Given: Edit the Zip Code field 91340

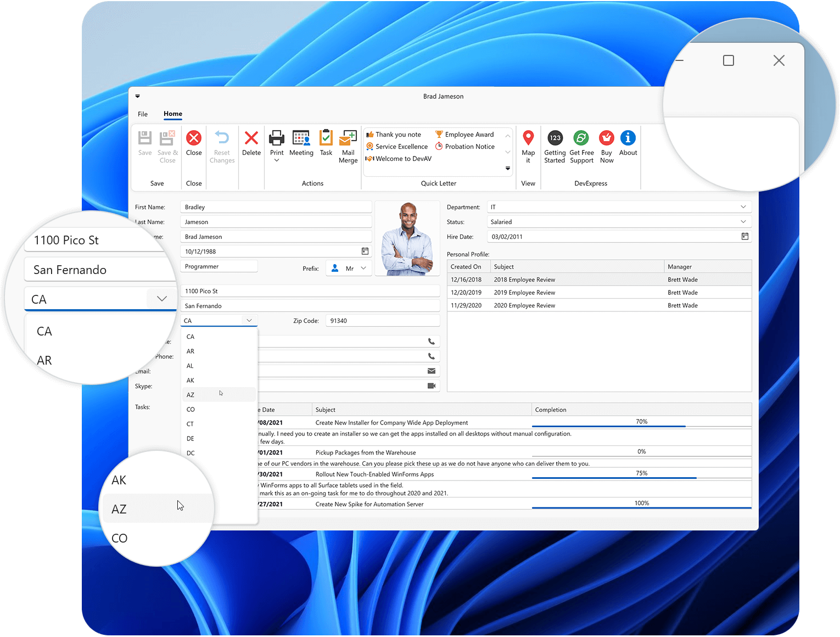Looking at the screenshot, I should [383, 321].
